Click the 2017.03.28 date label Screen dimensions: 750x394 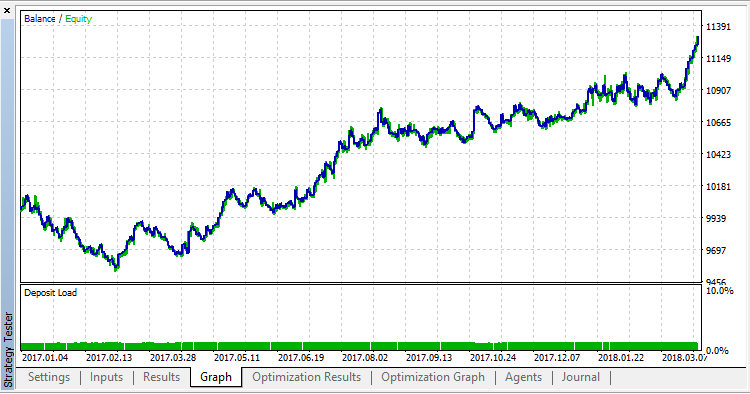click(173, 358)
